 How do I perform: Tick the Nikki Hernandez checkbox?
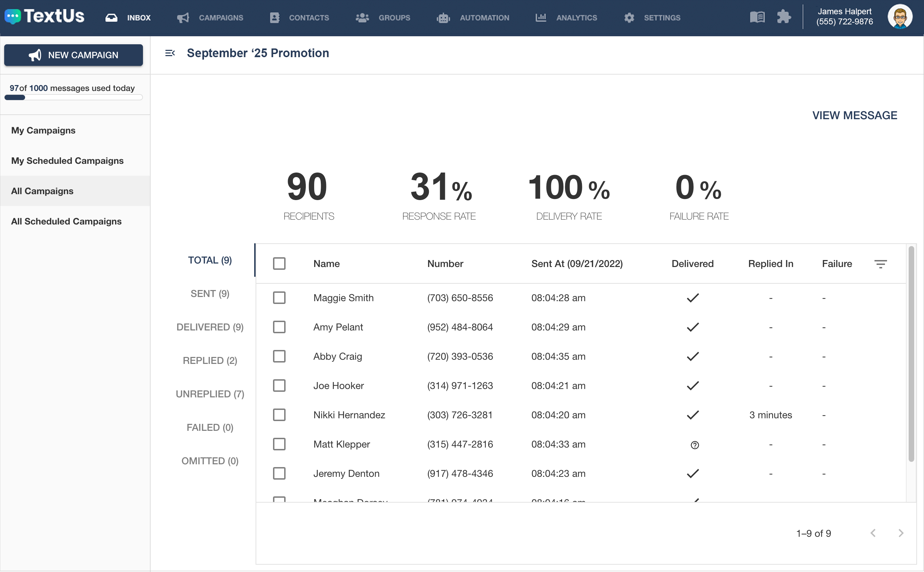pos(279,415)
